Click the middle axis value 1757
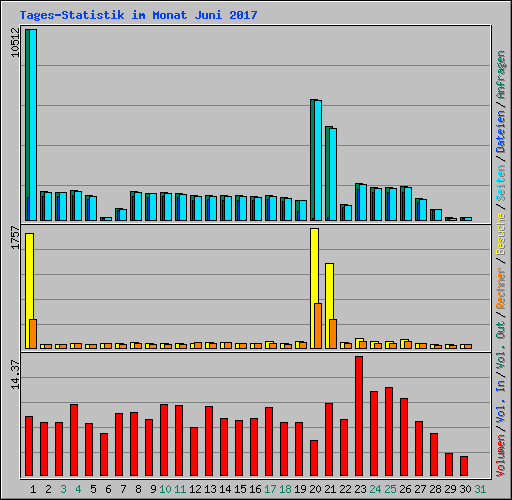 [15, 238]
